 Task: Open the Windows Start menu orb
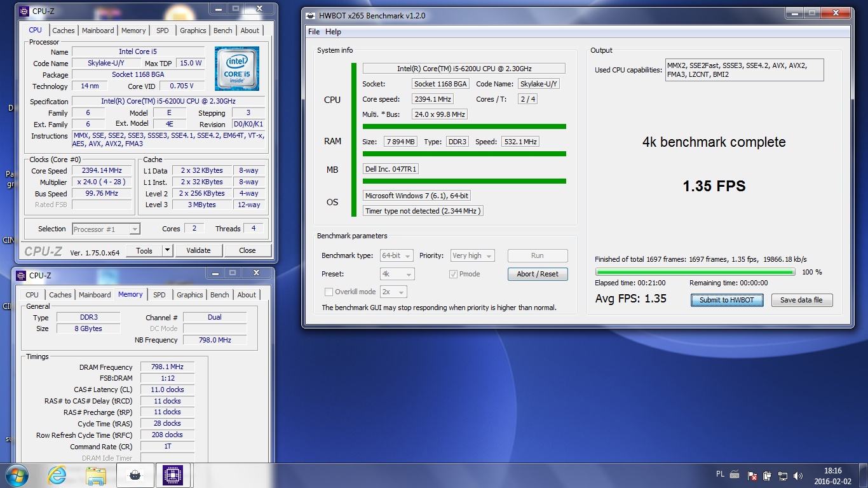[x=17, y=475]
